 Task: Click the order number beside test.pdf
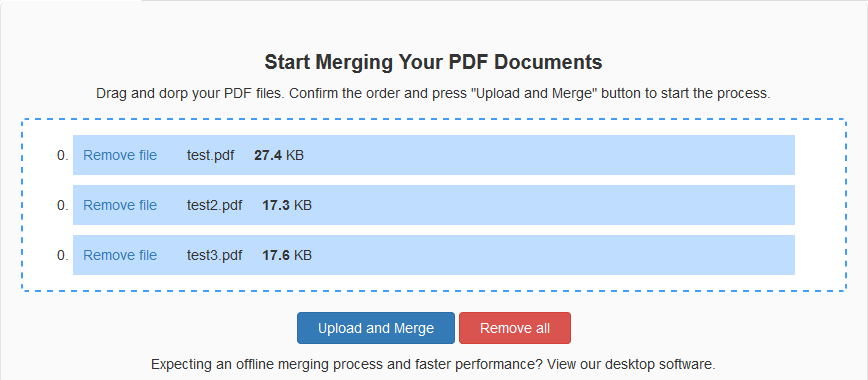(63, 155)
